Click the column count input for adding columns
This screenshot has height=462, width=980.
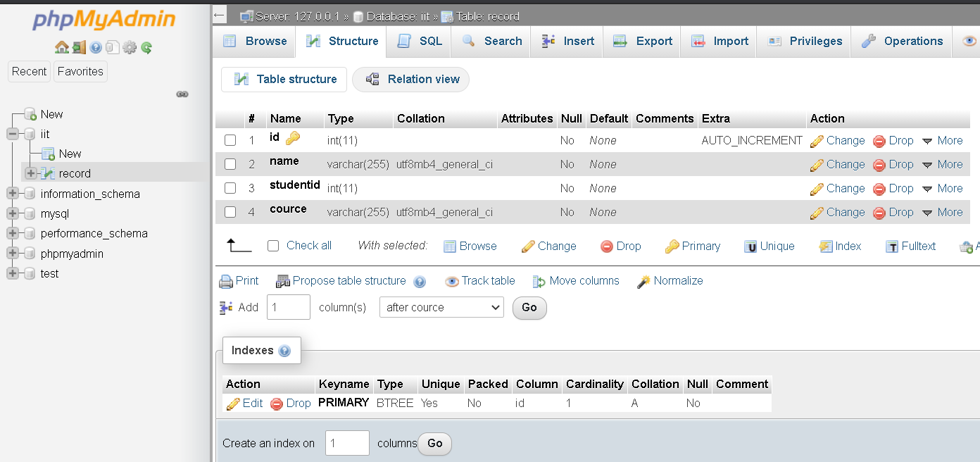point(288,307)
